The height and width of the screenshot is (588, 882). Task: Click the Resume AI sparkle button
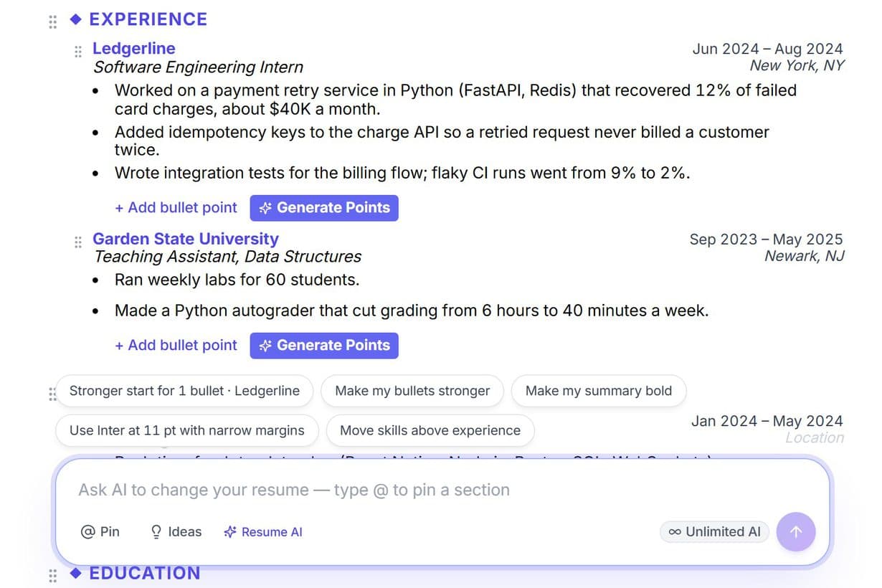pos(263,531)
